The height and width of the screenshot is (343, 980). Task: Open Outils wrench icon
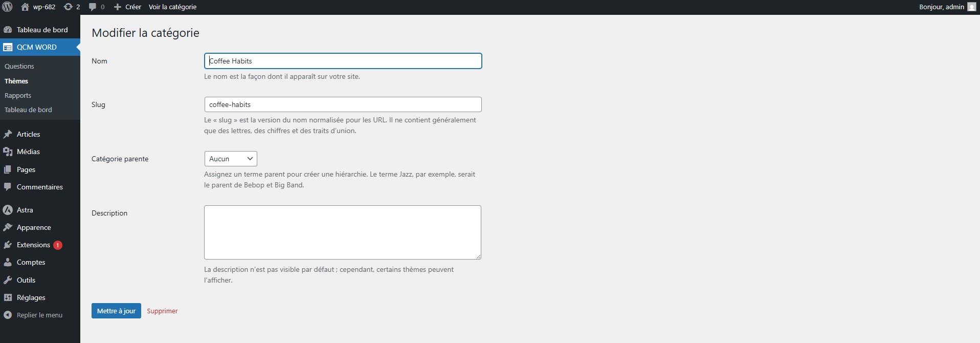[x=8, y=280]
